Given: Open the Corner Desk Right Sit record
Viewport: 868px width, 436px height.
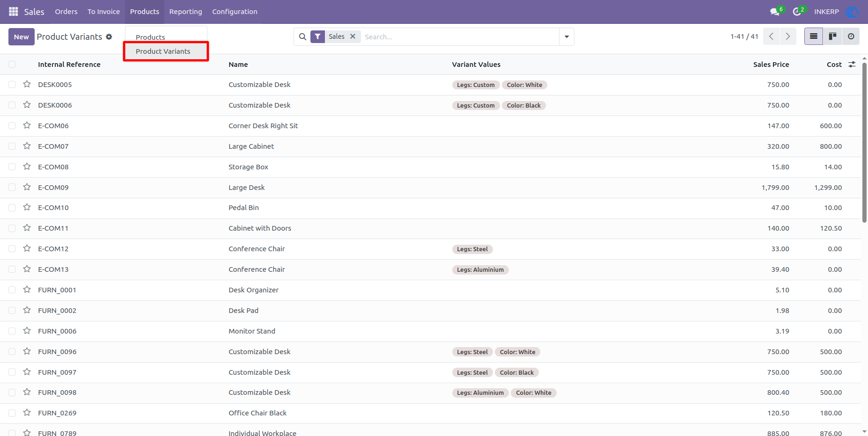Looking at the screenshot, I should pos(263,126).
